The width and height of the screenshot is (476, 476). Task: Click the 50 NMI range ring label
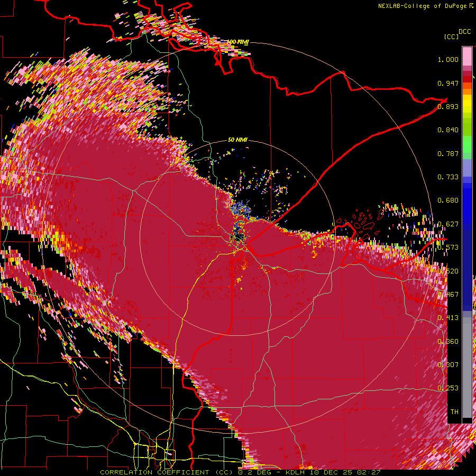coord(237,140)
